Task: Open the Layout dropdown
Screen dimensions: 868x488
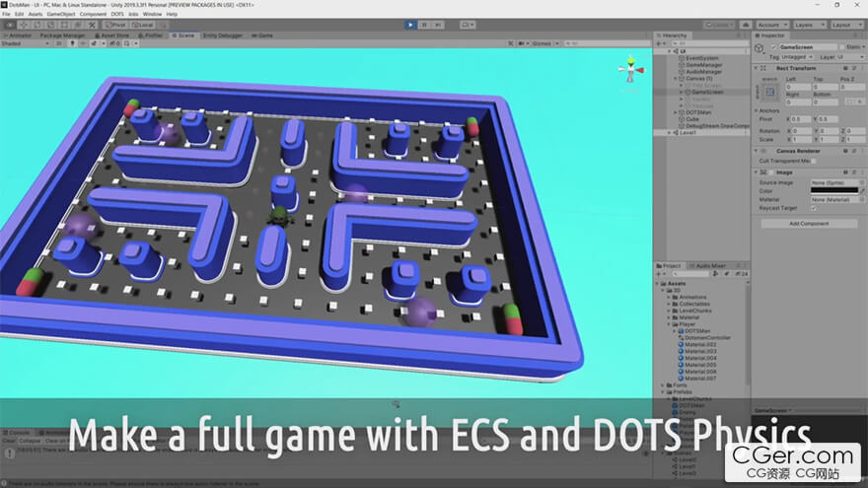Action: [846, 25]
